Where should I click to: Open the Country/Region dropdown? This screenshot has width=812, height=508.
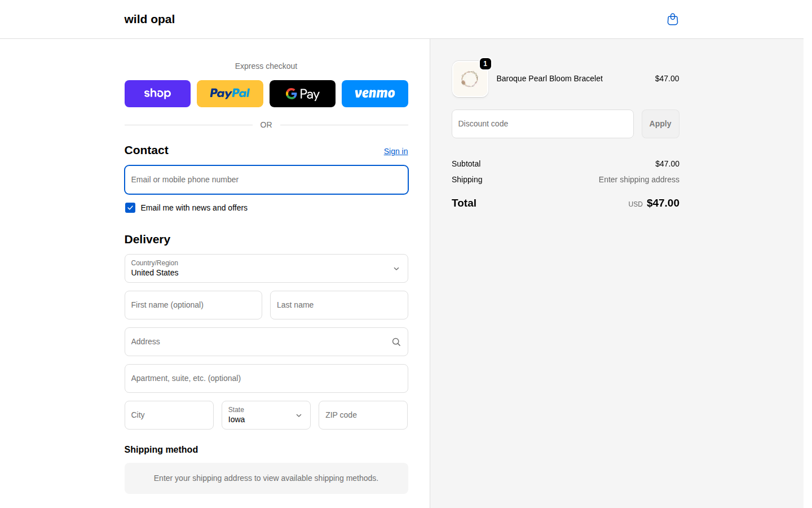266,268
